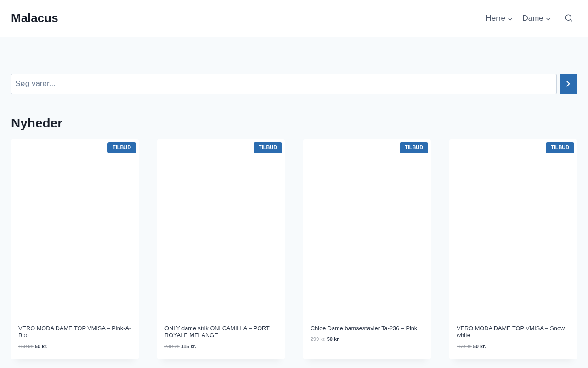Click the 115 kr. sale price
The width and height of the screenshot is (588, 368).
[x=188, y=346]
